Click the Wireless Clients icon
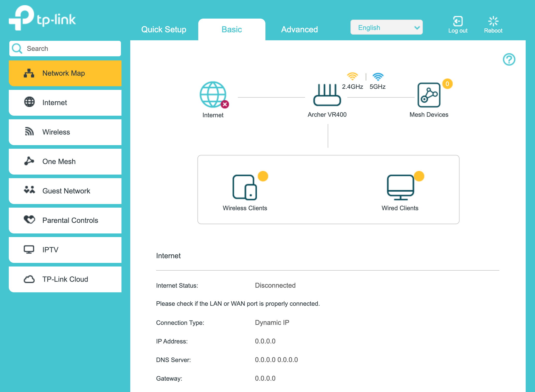 tap(244, 187)
